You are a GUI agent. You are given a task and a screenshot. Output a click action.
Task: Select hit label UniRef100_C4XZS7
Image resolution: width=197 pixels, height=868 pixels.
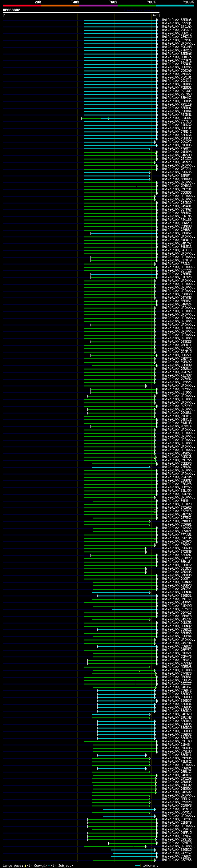pyautogui.click(x=176, y=619)
